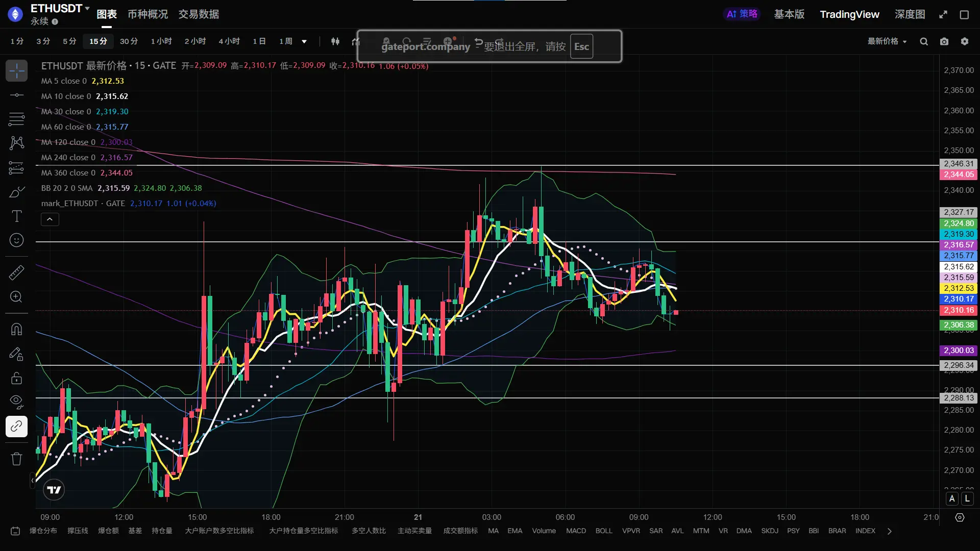Select the crosshair cursor tool
980x551 pixels.
point(16,71)
